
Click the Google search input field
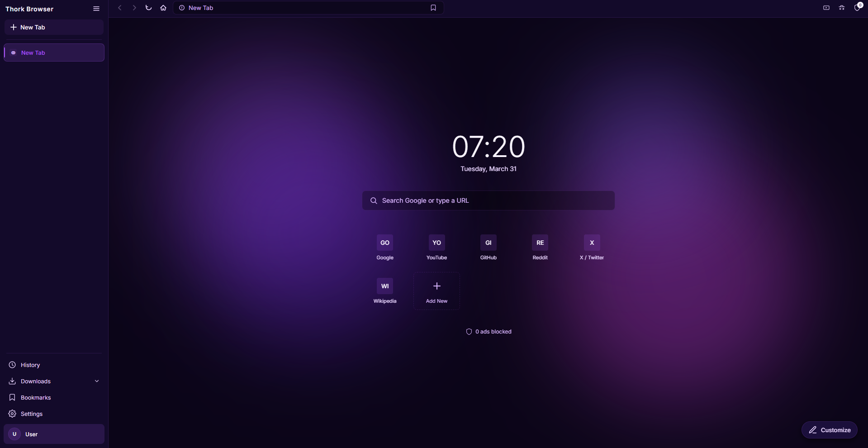[488, 200]
